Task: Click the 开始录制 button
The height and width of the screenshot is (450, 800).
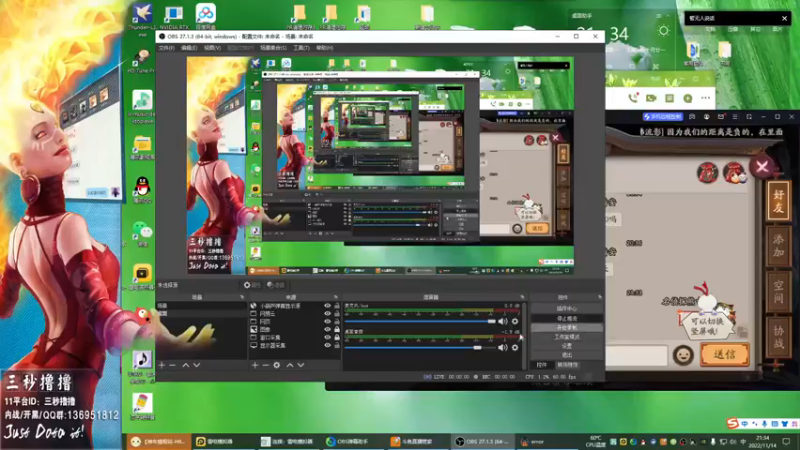Action: [566, 328]
